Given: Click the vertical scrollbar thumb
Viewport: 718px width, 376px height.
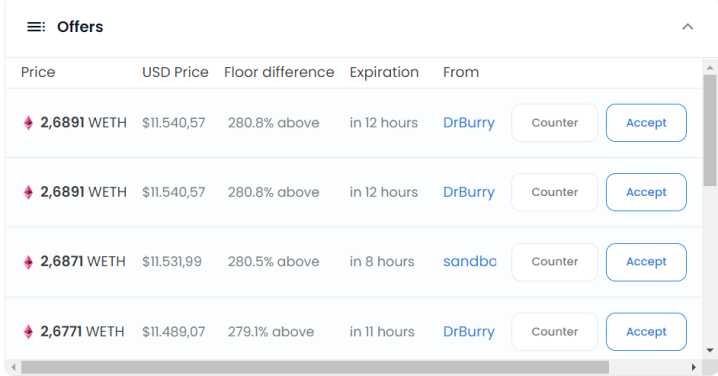Looking at the screenshot, I should [710, 130].
